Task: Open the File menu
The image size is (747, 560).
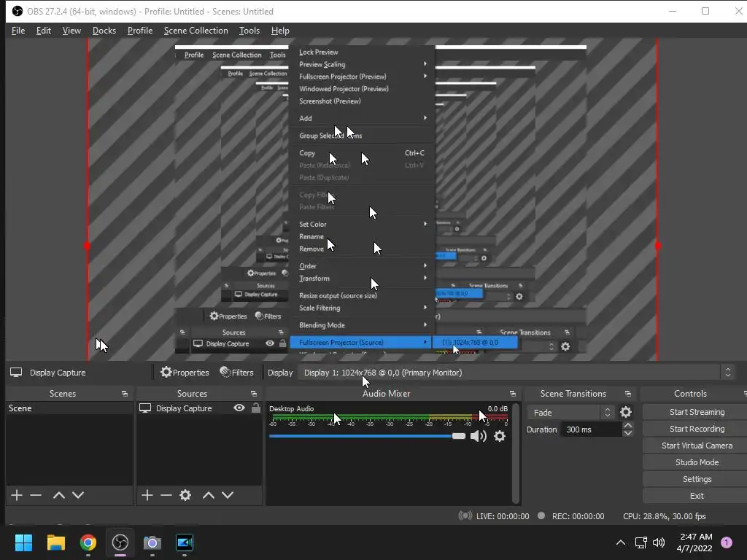Action: tap(18, 31)
